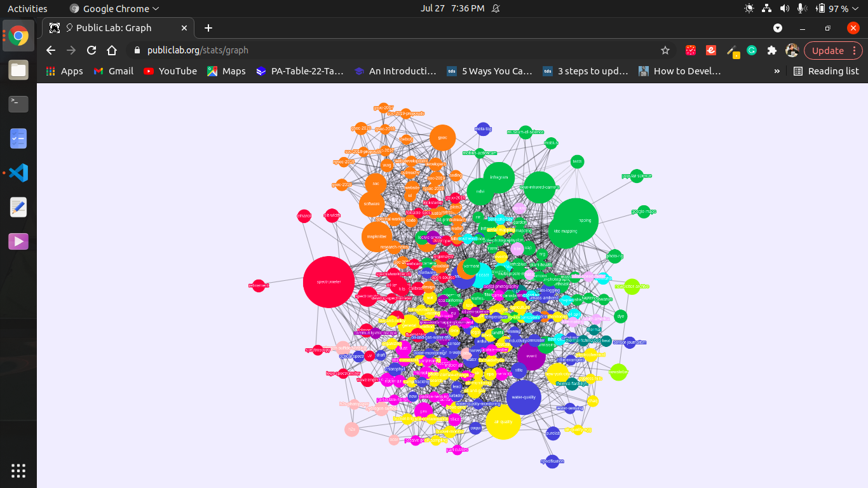Open the Files manager in the dock
This screenshot has height=488, width=868.
[18, 70]
